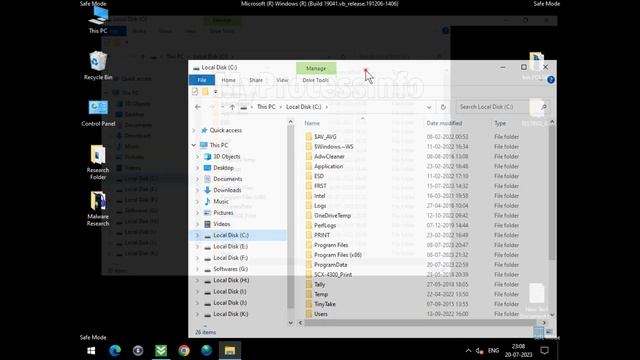Select the Program Files (x86) folder
This screenshot has width=640, height=360.
point(338,255)
